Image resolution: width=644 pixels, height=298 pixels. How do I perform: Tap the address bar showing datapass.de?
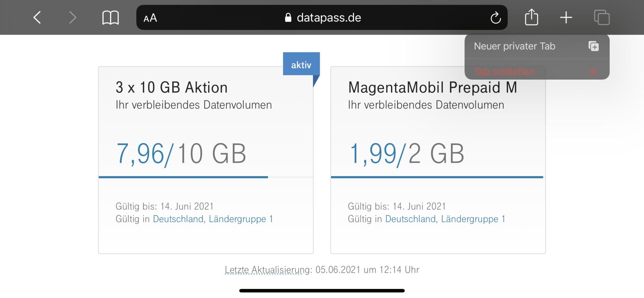[x=328, y=18]
